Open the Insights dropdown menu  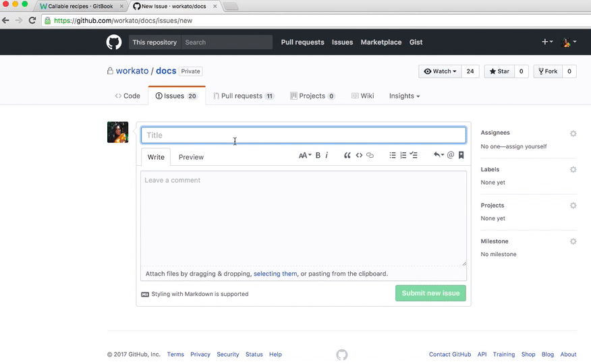pos(404,96)
